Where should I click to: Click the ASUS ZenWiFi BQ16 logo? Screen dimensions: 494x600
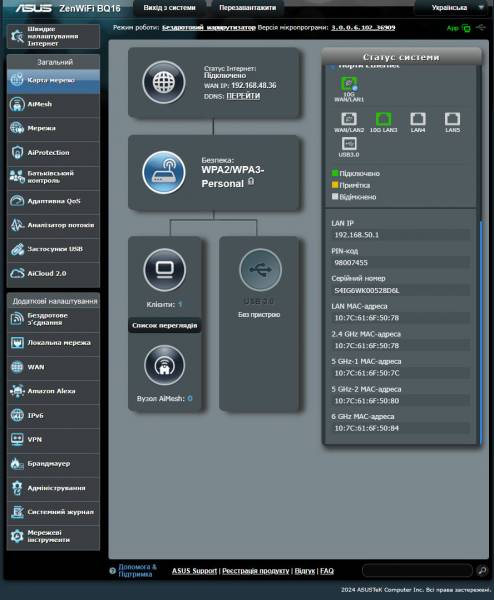(x=68, y=8)
